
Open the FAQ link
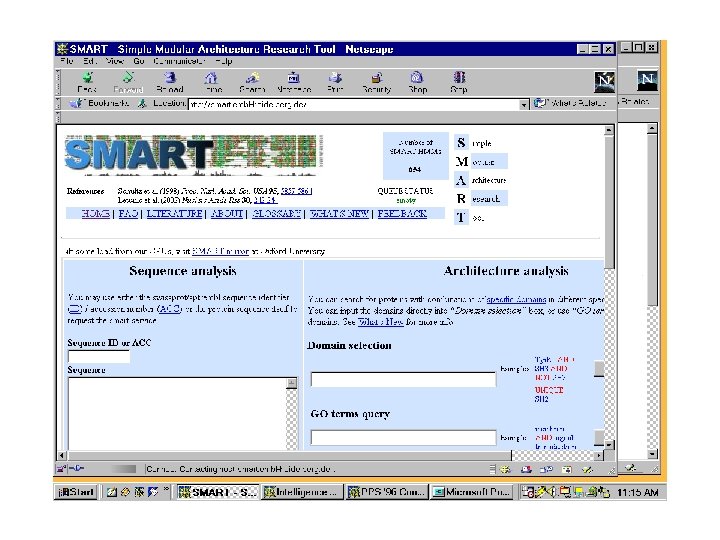pyautogui.click(x=128, y=214)
